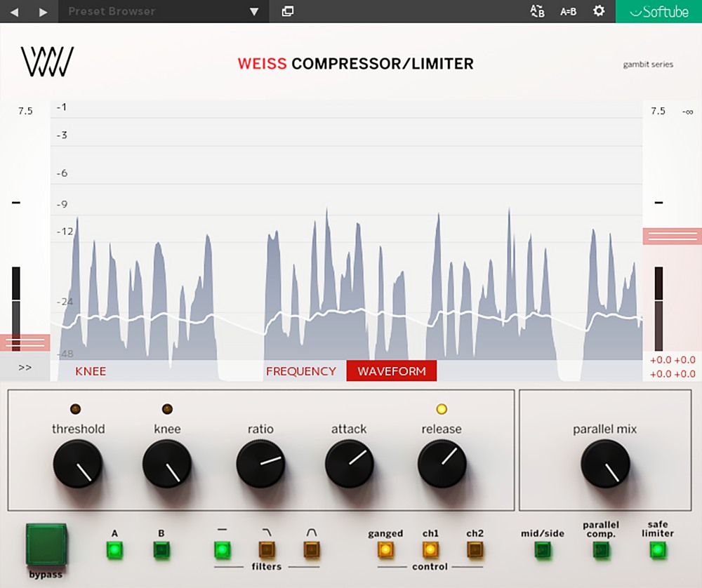Open the detached window icon
702x588 pixels.
[287, 11]
